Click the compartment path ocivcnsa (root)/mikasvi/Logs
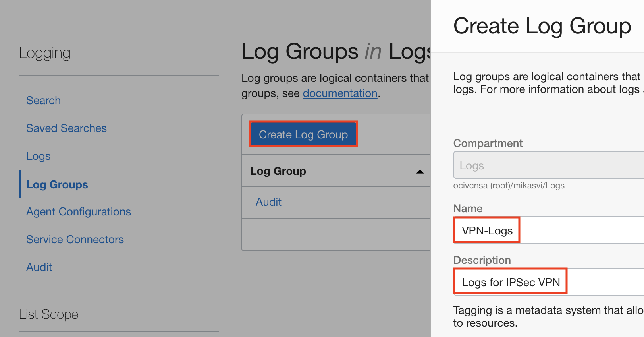Screen dimensions: 644x337 pos(509,186)
